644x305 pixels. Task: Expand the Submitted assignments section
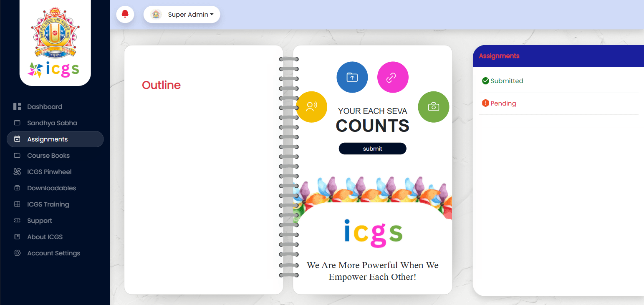click(506, 81)
